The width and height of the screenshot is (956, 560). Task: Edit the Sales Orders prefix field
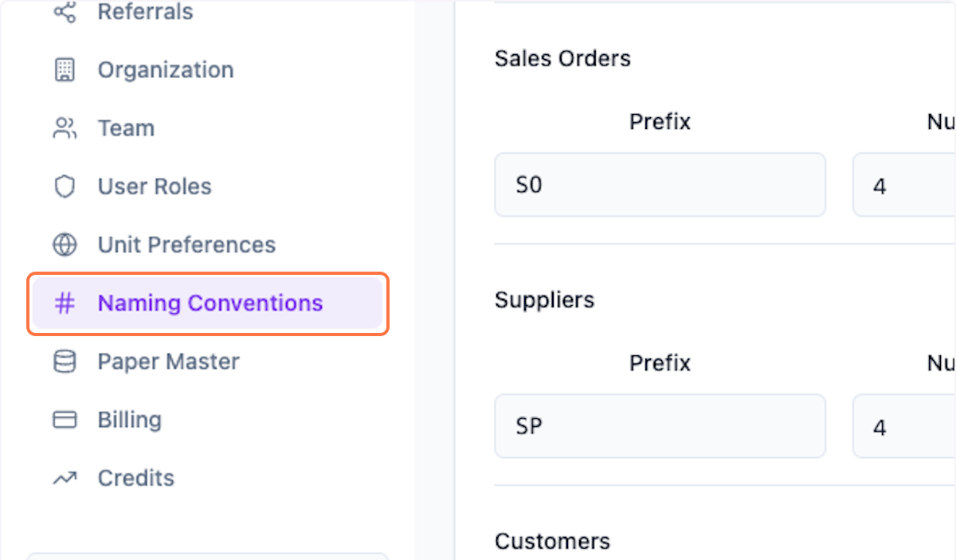pyautogui.click(x=660, y=185)
